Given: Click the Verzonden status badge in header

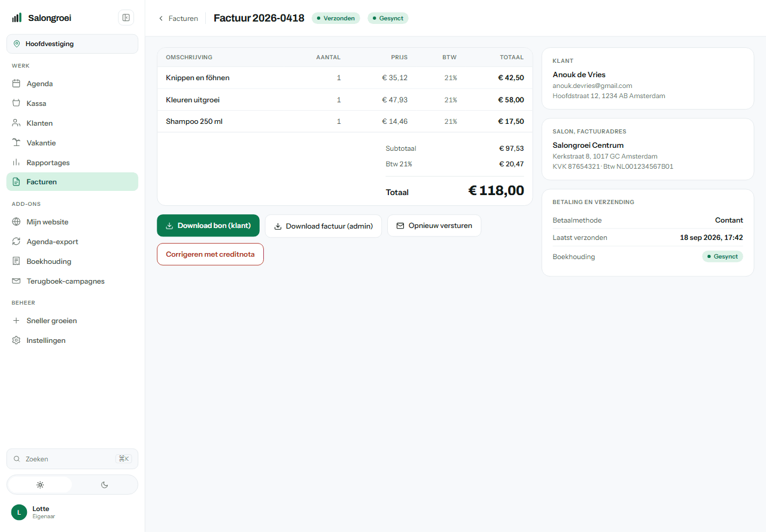Looking at the screenshot, I should click(336, 19).
